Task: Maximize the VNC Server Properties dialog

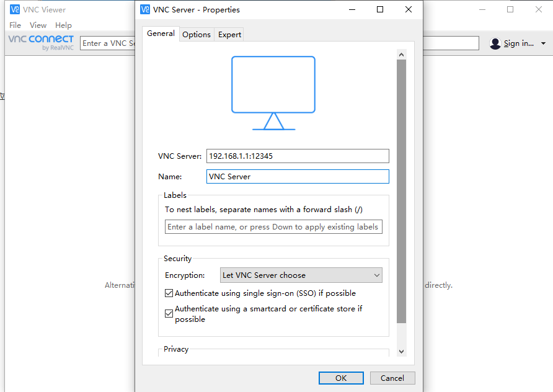Action: click(380, 9)
